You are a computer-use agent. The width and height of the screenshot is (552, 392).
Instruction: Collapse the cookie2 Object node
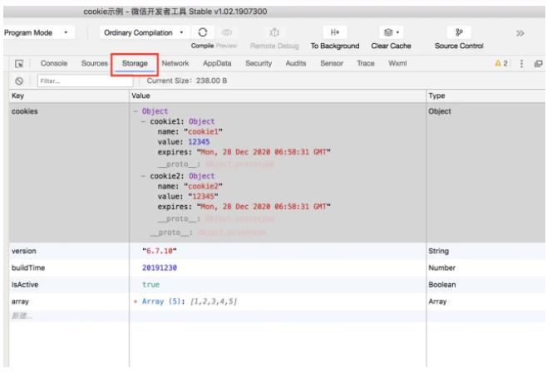[x=143, y=176]
